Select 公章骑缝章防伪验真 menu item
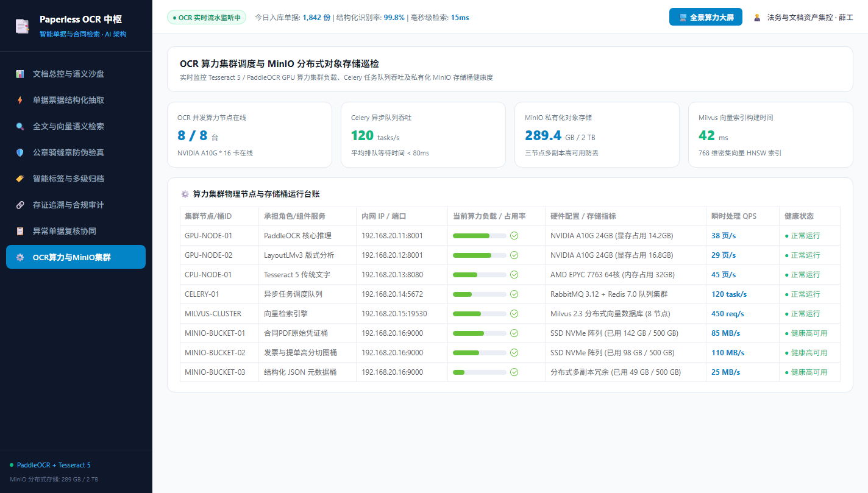Viewport: 868px width, 493px height. 76,152
